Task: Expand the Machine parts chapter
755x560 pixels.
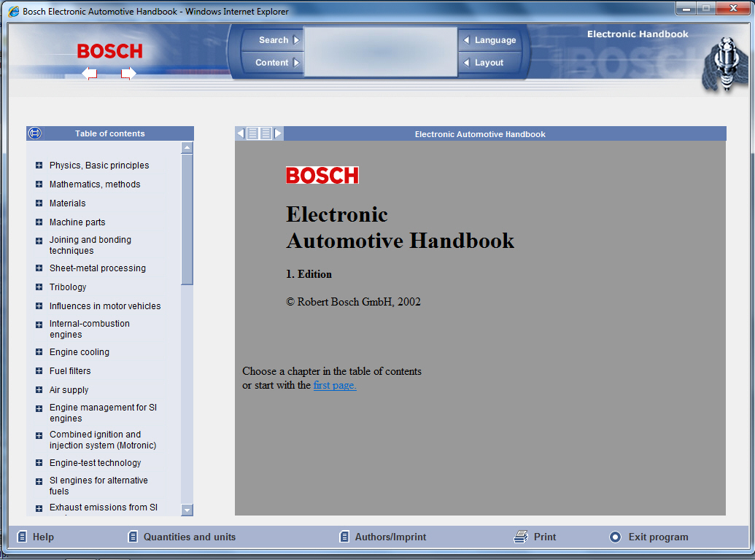Action: 39,222
